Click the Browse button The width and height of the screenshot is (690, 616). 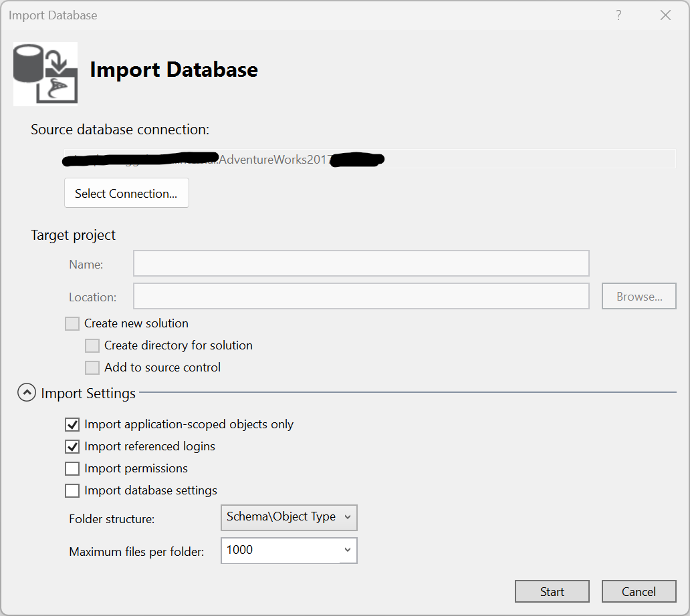point(639,296)
